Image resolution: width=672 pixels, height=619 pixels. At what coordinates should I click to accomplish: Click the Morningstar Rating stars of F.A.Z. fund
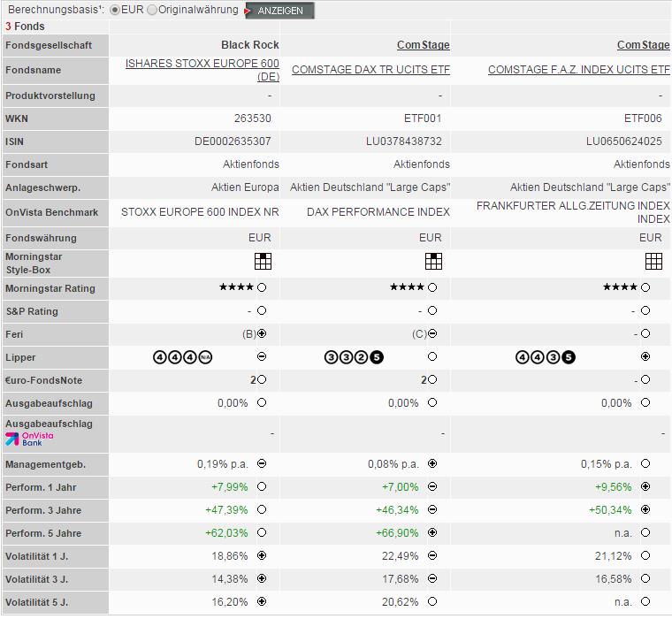620,287
